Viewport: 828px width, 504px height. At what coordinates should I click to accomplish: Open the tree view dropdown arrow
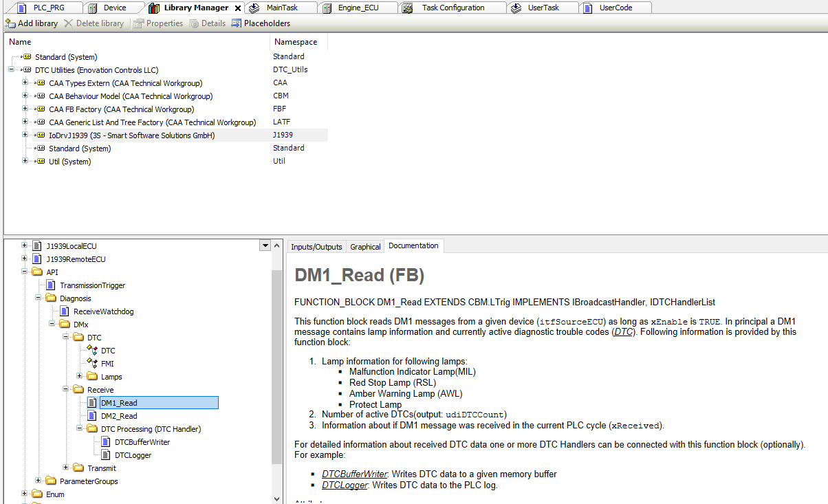coord(265,245)
